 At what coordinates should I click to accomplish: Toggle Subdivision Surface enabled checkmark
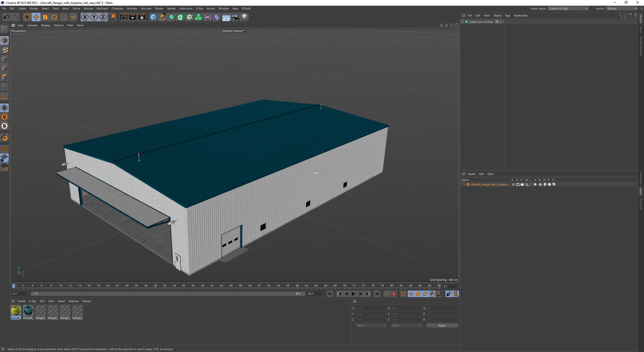point(503,22)
